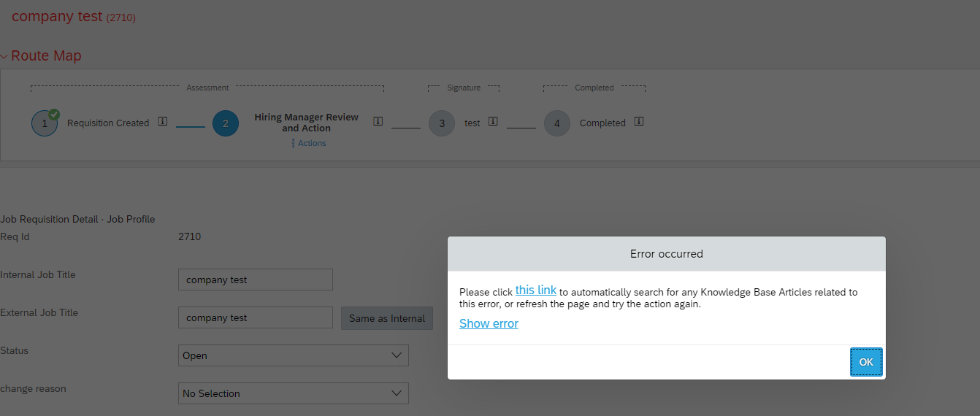Click the 'Job Requisition Detail · Job Profile' text

click(x=77, y=219)
